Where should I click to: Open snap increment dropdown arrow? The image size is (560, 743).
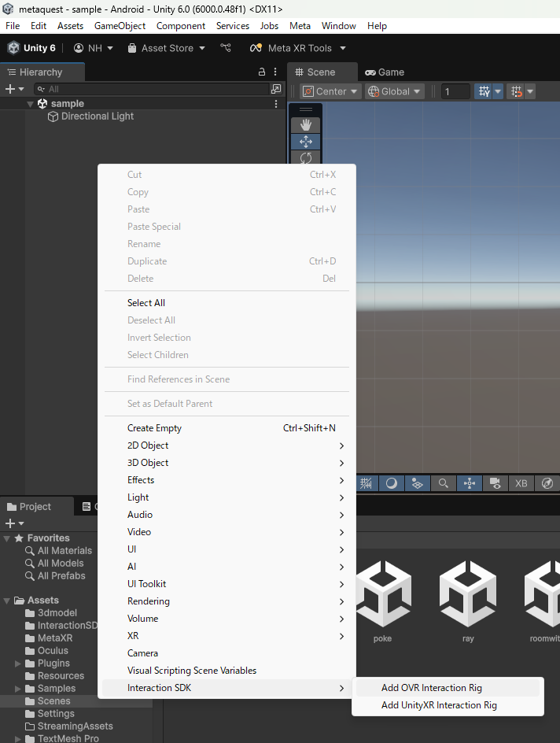click(x=530, y=91)
